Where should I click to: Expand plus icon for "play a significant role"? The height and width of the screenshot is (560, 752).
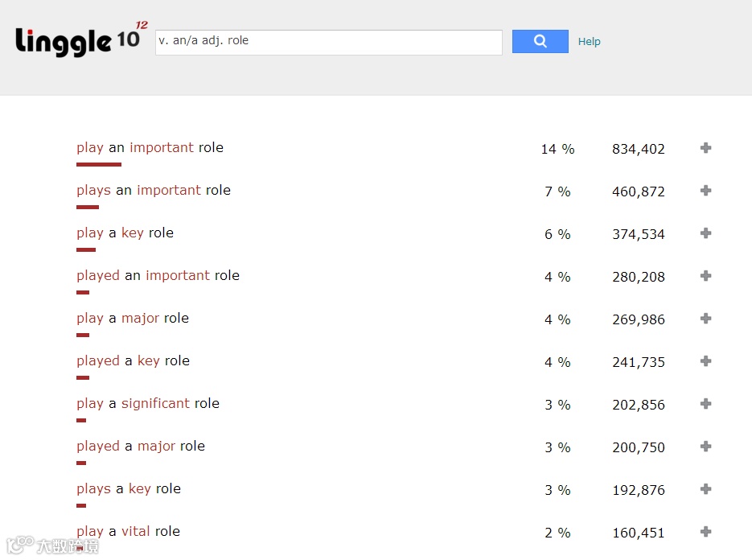[705, 404]
